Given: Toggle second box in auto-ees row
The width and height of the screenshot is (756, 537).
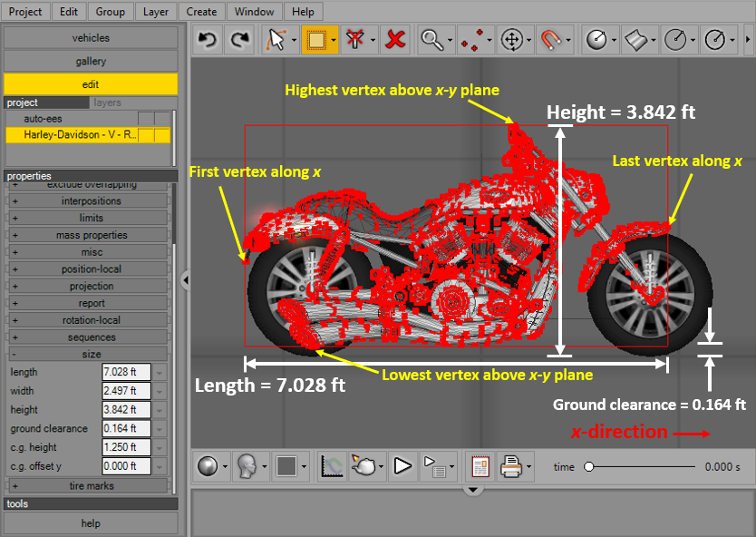Looking at the screenshot, I should (162, 119).
